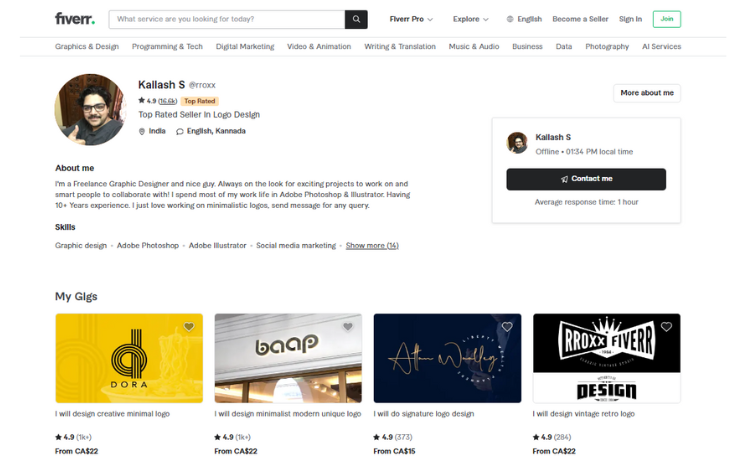Click small avatar in contact card
This screenshot has width=746, height=465.
(x=517, y=143)
